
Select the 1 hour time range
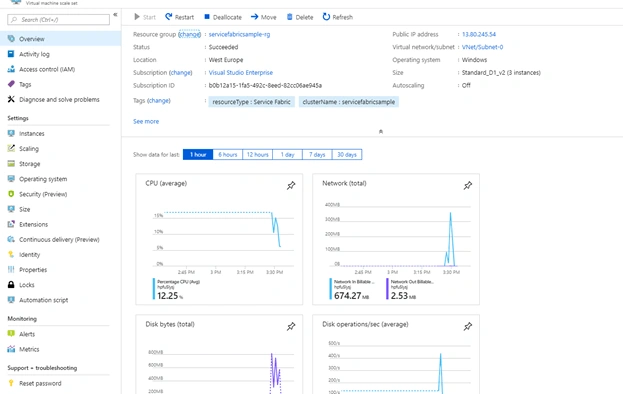point(198,155)
